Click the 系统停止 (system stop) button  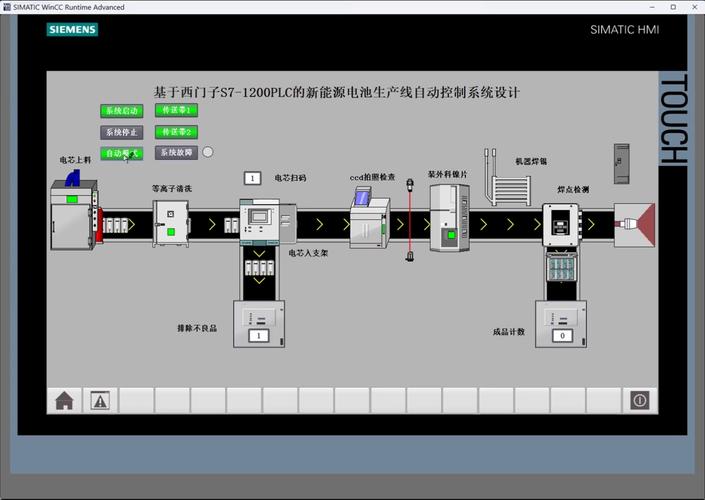pos(122,132)
